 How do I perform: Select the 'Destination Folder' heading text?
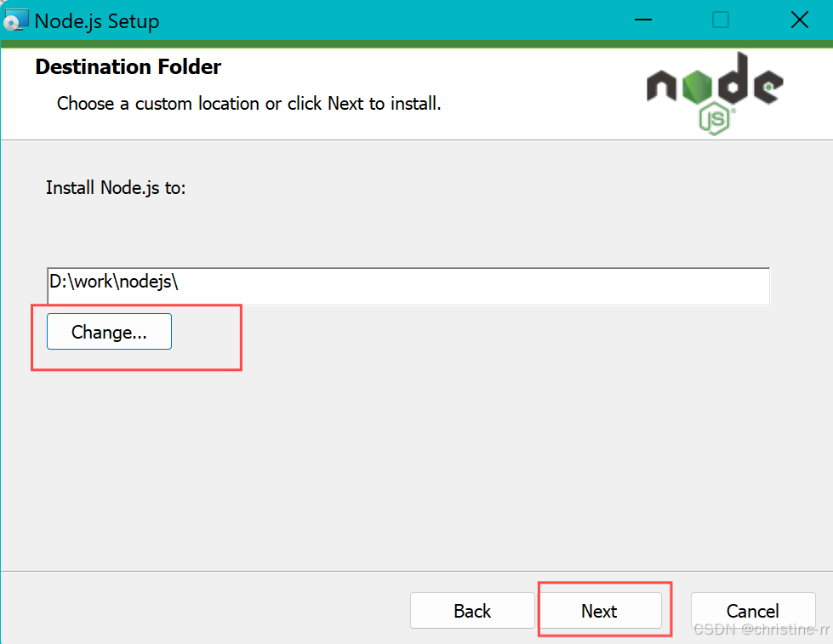coord(128,67)
